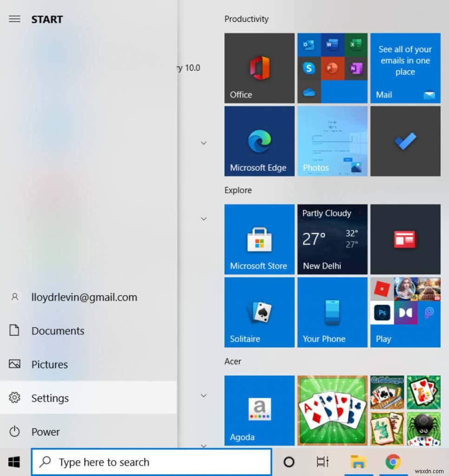Viewport: 449px width, 476px height.
Task: Open the Microsoft News tile
Action: pyautogui.click(x=404, y=239)
